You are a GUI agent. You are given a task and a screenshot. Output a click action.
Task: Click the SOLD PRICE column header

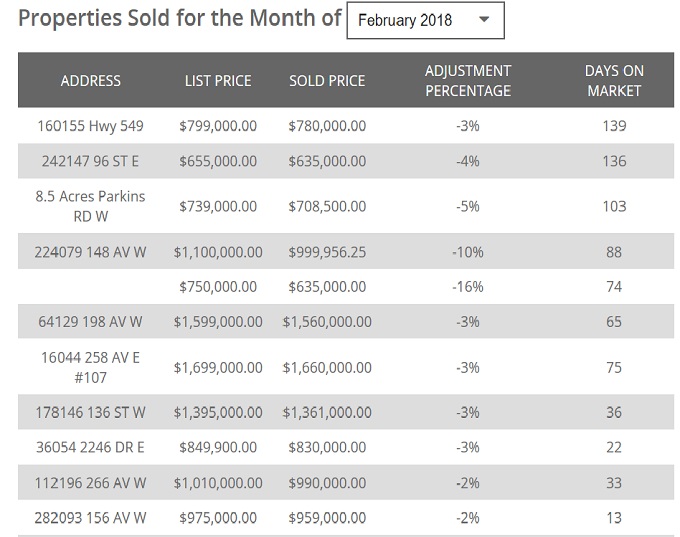(327, 81)
